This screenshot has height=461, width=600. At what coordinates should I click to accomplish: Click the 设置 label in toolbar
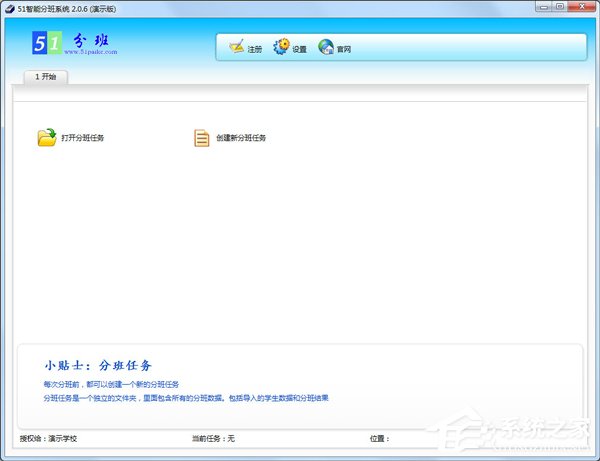(x=299, y=49)
